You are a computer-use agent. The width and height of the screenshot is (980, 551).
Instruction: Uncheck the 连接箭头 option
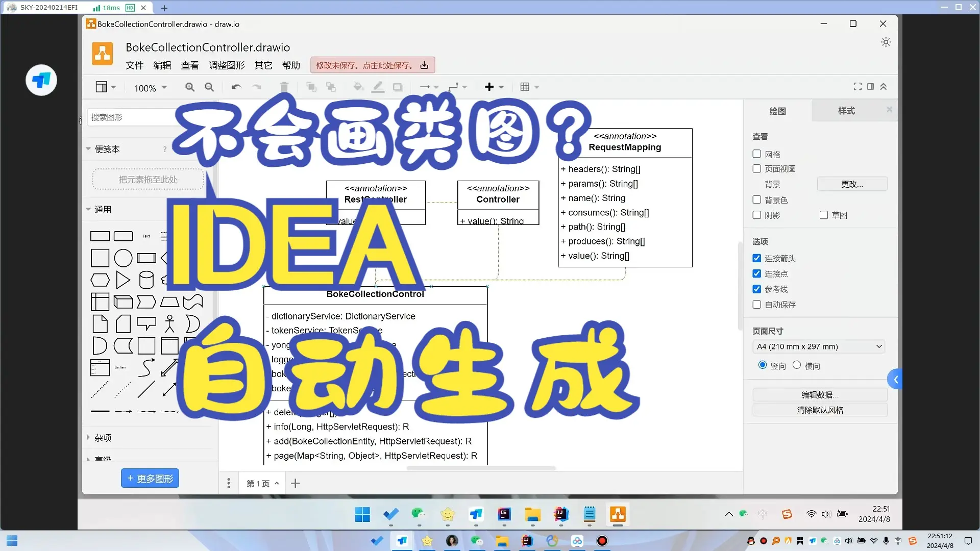[x=757, y=258]
